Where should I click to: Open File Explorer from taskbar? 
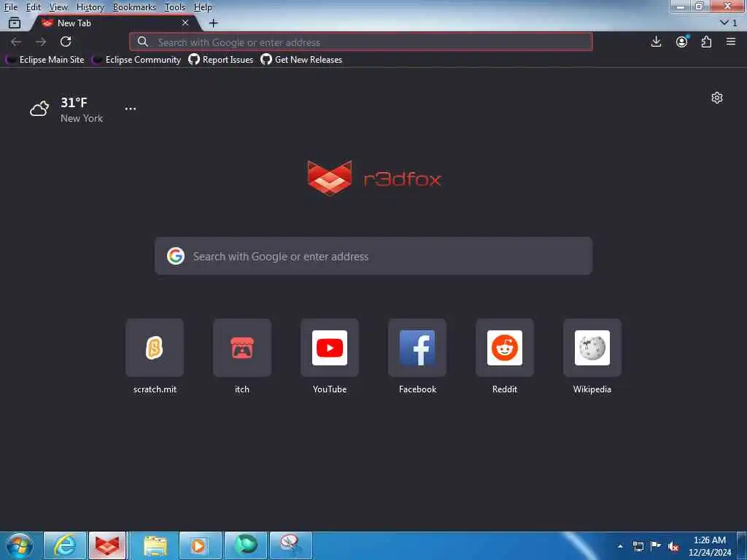click(155, 545)
